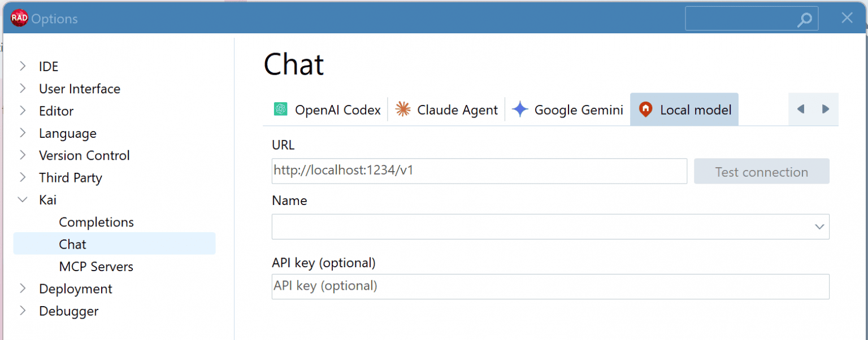Click the API key input field
868x340 pixels.
[550, 286]
